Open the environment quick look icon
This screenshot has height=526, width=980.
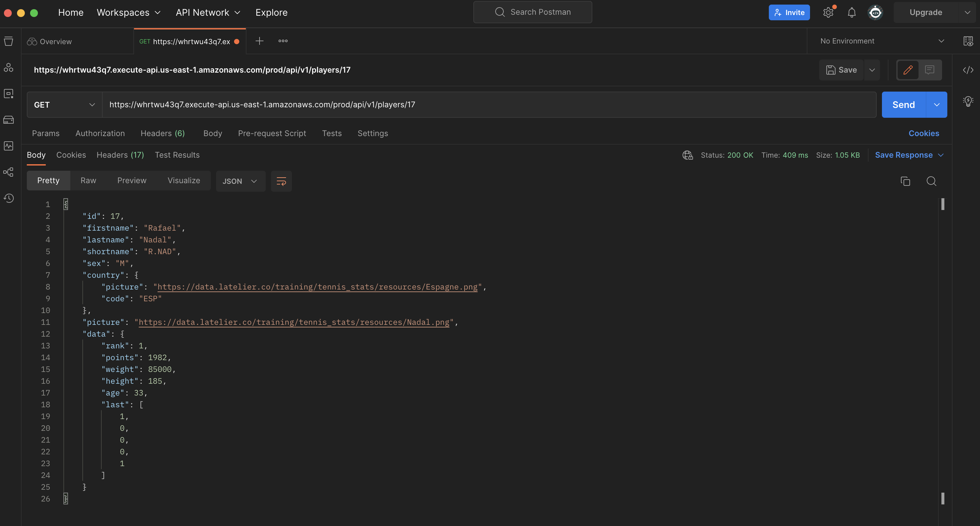[968, 41]
